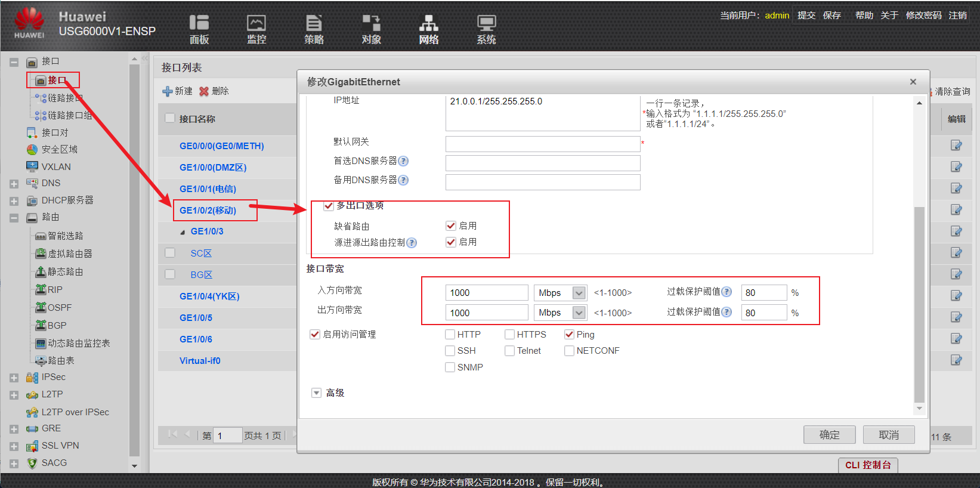
Task: Toggle 启用访问管理 checkbox
Action: (315, 334)
